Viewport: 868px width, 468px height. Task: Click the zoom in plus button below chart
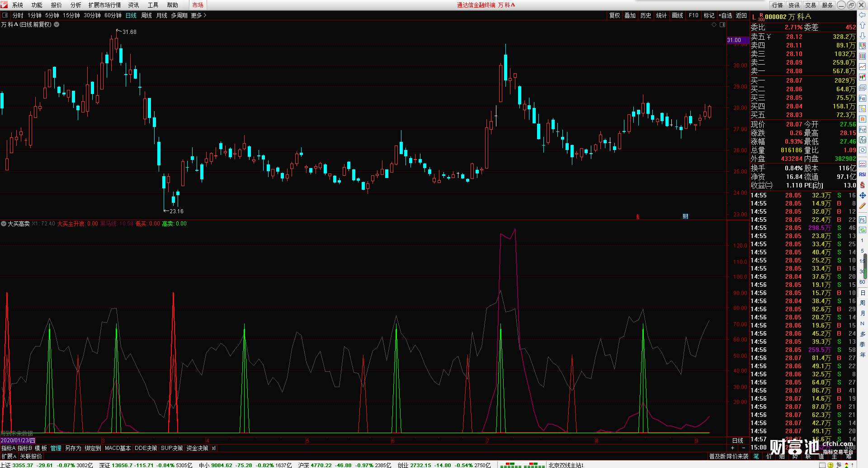(733, 448)
